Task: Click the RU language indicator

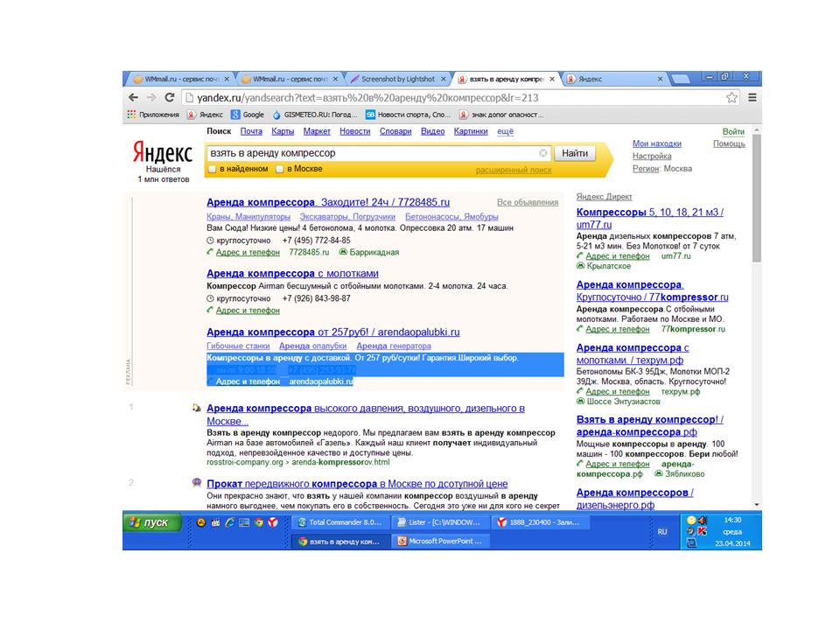Action: tap(662, 532)
